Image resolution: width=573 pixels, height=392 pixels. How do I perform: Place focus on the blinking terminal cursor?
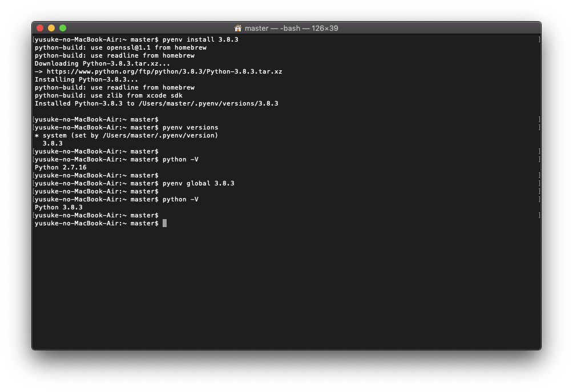point(165,223)
